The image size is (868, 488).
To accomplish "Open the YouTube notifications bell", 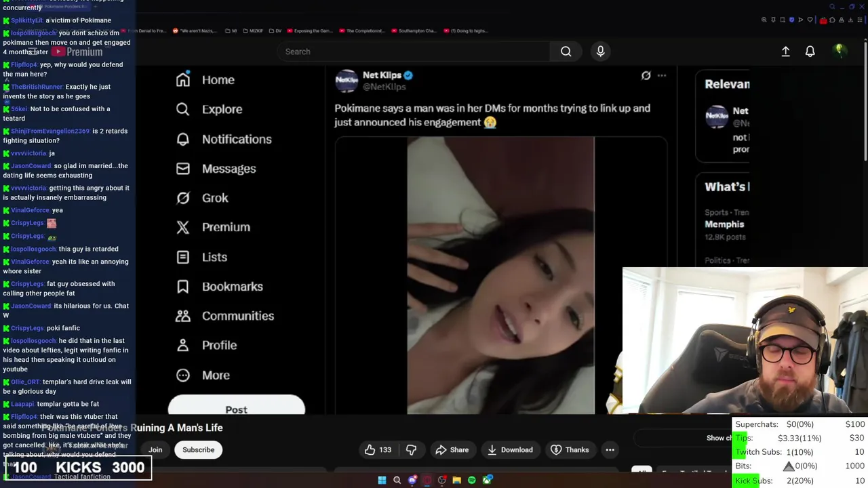I will (810, 52).
